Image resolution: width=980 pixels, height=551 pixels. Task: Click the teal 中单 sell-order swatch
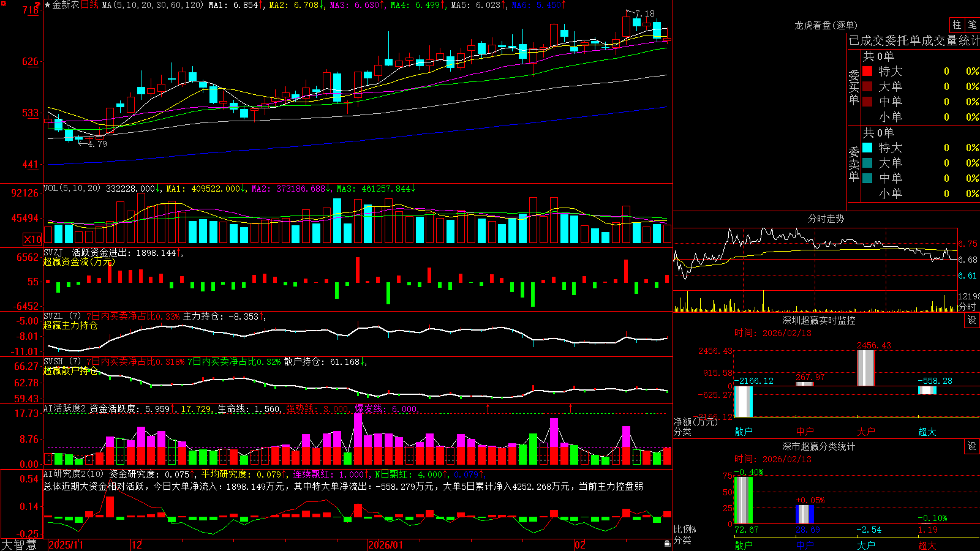[867, 178]
